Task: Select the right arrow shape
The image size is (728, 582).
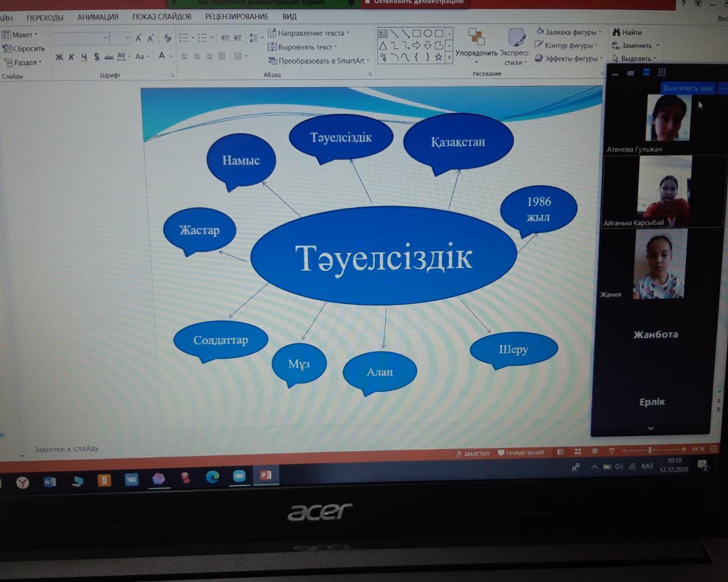Action: pyautogui.click(x=416, y=45)
